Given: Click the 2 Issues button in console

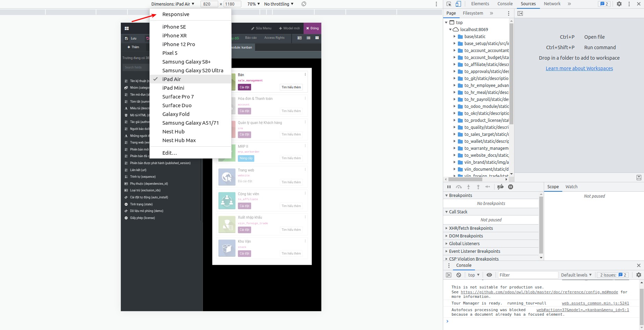Looking at the screenshot, I should pyautogui.click(x=613, y=275).
